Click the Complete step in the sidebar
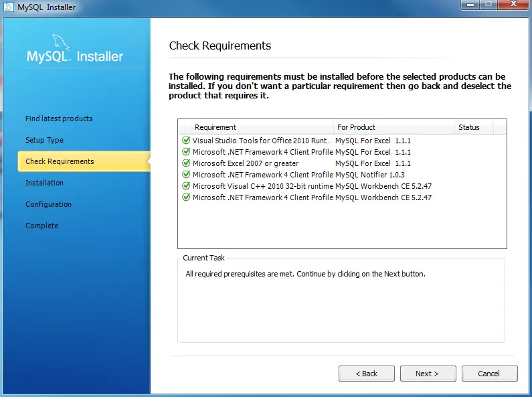 pyautogui.click(x=41, y=226)
